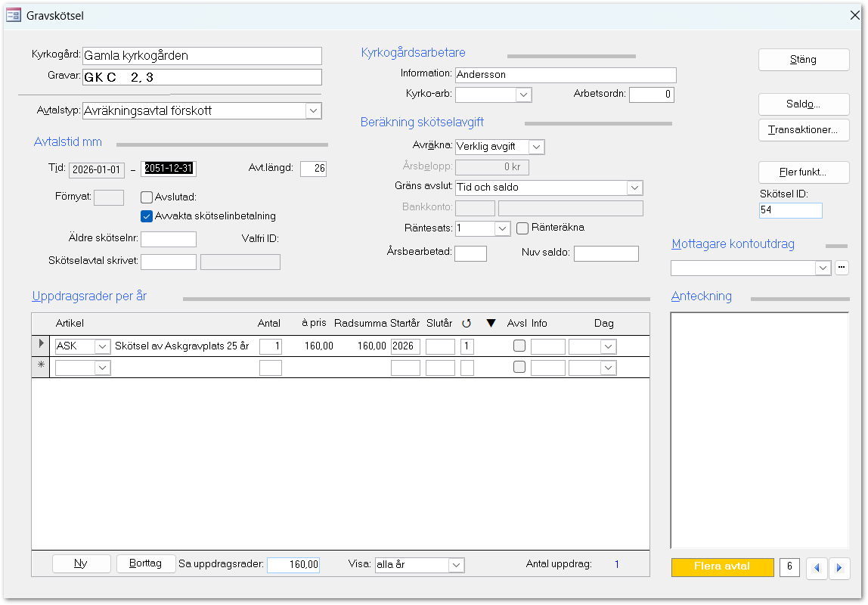Open Transaktioner window
The width and height of the screenshot is (868, 605).
tap(803, 130)
